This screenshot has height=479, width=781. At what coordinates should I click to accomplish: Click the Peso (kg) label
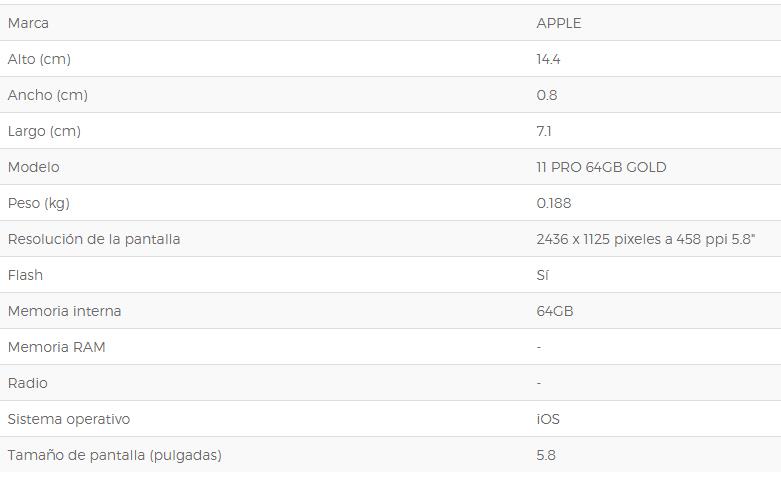(39, 203)
